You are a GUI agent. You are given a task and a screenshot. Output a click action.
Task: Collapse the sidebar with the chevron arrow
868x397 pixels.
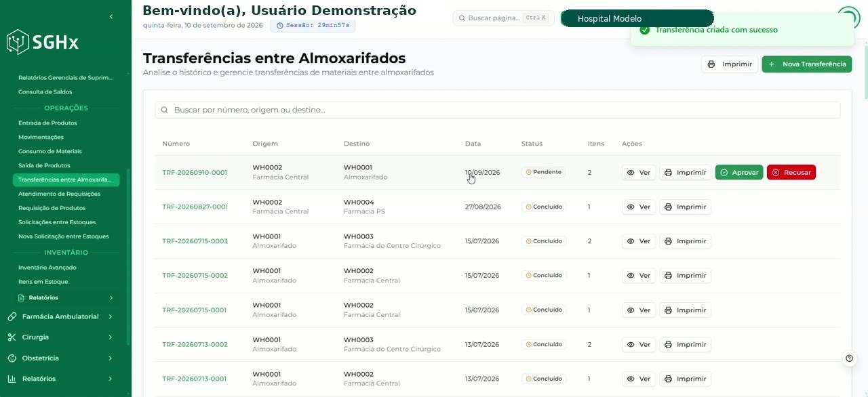(x=111, y=16)
